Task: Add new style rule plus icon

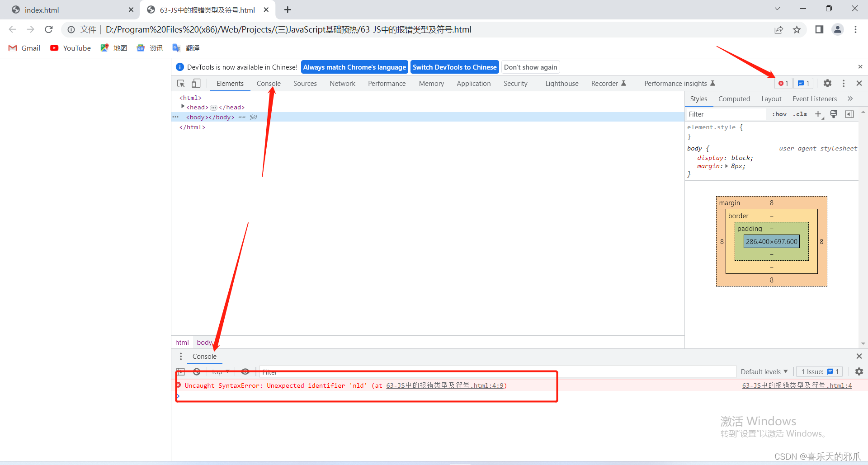Action: tap(818, 114)
